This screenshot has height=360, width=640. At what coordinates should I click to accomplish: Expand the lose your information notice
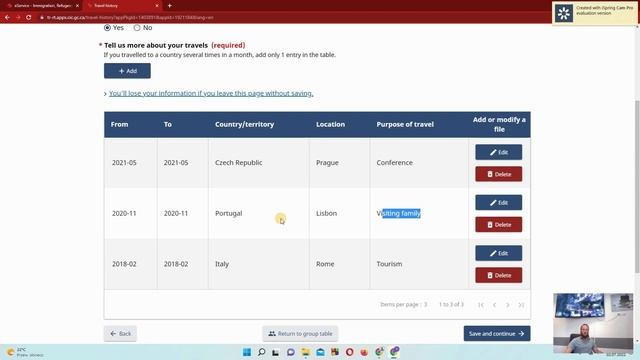click(211, 93)
